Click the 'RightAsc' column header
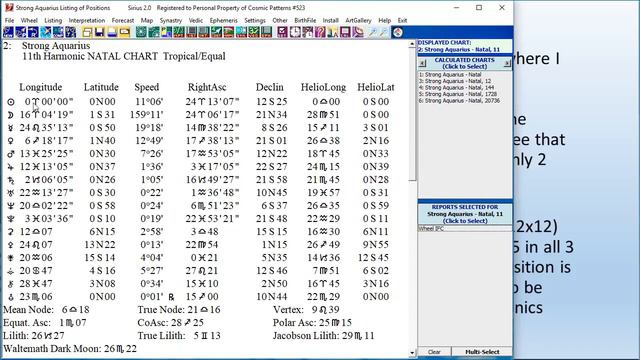This screenshot has width=640, height=360. 207,87
